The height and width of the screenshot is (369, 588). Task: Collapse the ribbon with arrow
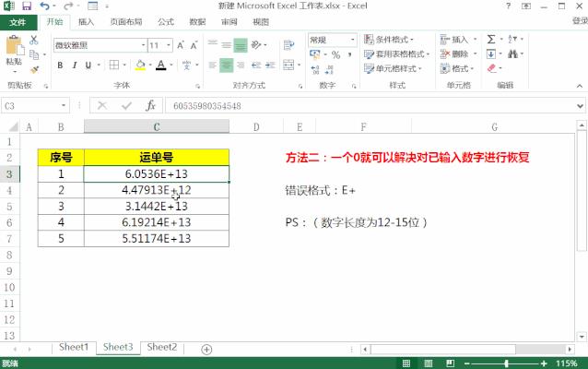(x=580, y=86)
